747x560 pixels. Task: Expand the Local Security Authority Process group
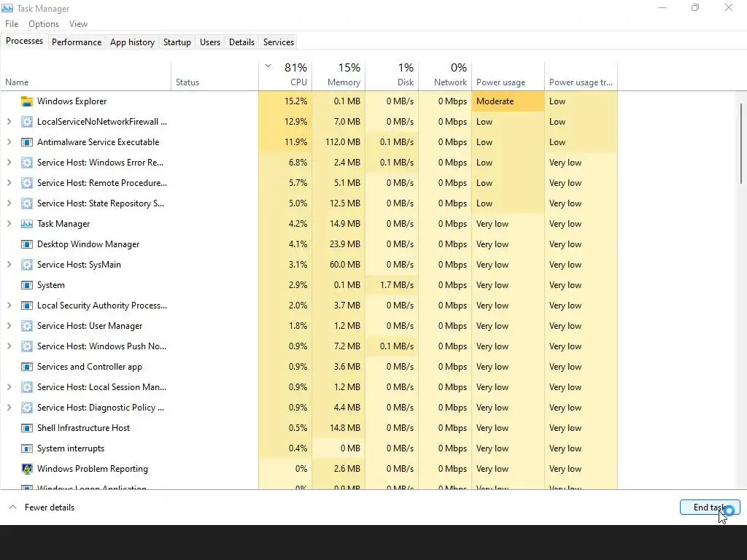click(9, 306)
